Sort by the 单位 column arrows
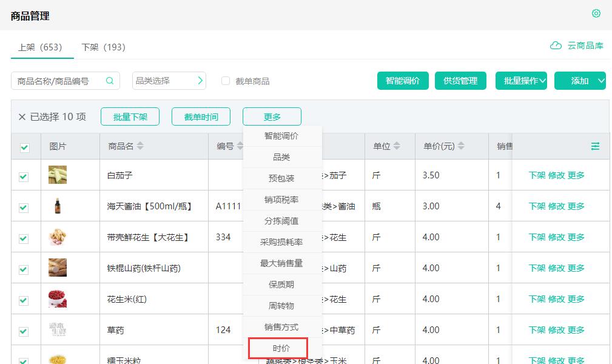Screen dimensions: 612x364 coord(397,146)
